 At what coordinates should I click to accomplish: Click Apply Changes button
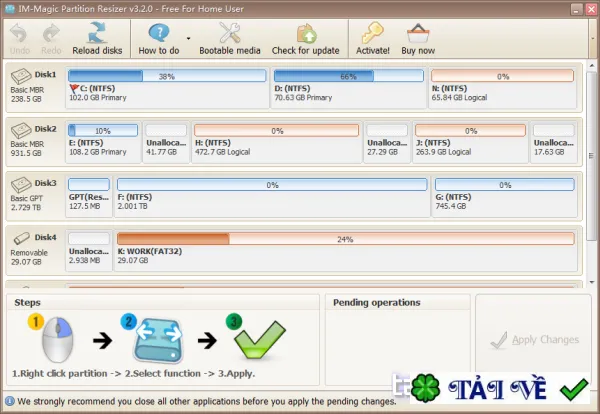pyautogui.click(x=533, y=340)
